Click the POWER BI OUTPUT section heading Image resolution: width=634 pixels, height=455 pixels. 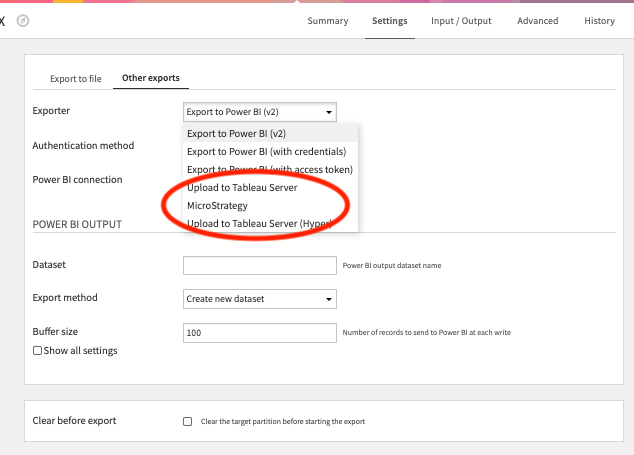pos(77,224)
